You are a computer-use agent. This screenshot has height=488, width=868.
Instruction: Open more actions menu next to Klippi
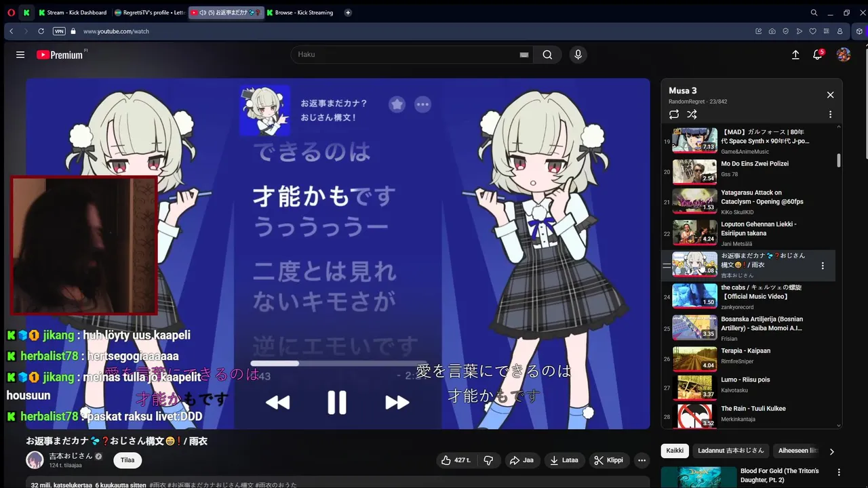642,460
